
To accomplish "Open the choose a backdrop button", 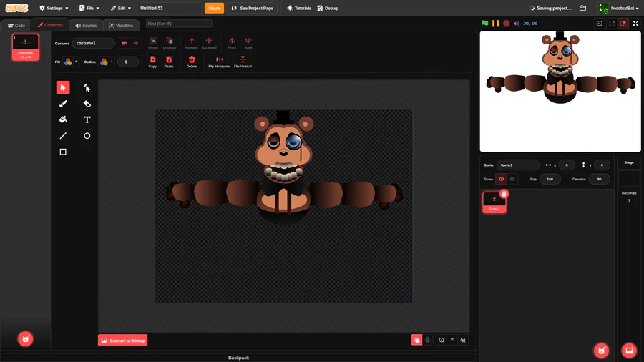I will (x=629, y=350).
